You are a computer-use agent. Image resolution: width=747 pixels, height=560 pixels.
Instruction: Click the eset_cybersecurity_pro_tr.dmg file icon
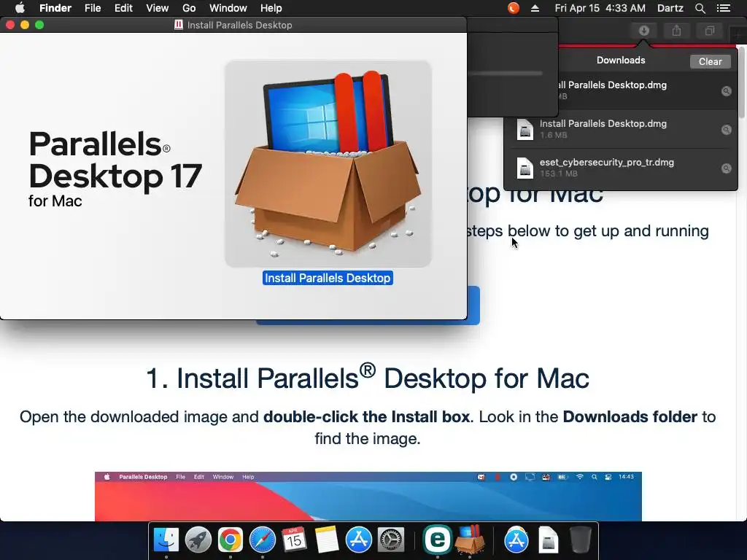[x=525, y=168]
